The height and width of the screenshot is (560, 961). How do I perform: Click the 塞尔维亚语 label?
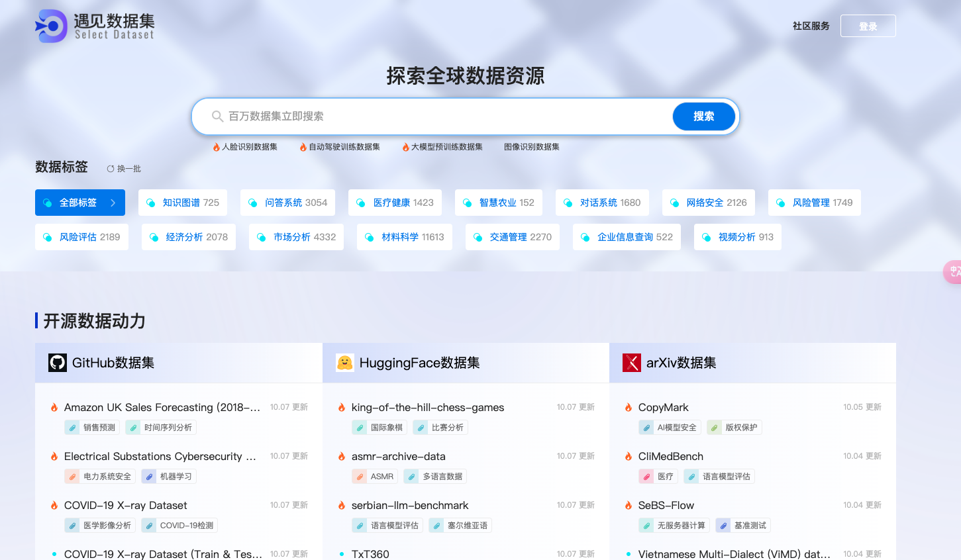pos(460,526)
